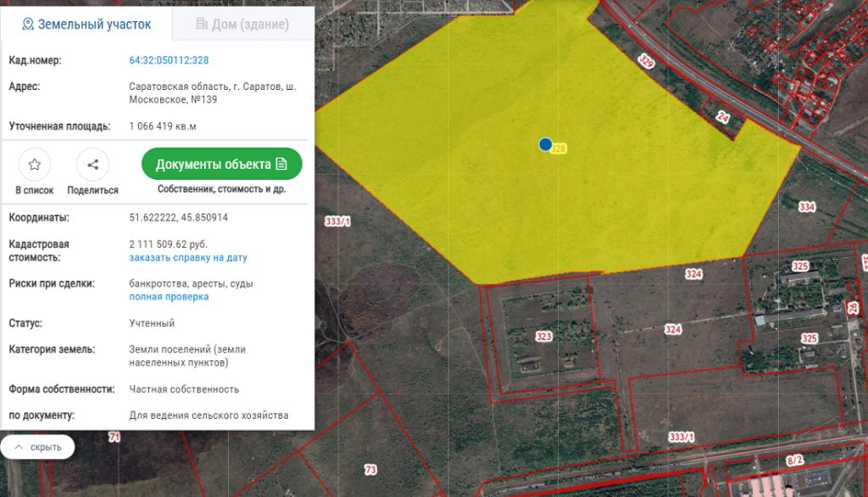Image resolution: width=868 pixels, height=497 pixels.
Task: Click the Собственник, стоимость и др. caption
Action: [221, 189]
